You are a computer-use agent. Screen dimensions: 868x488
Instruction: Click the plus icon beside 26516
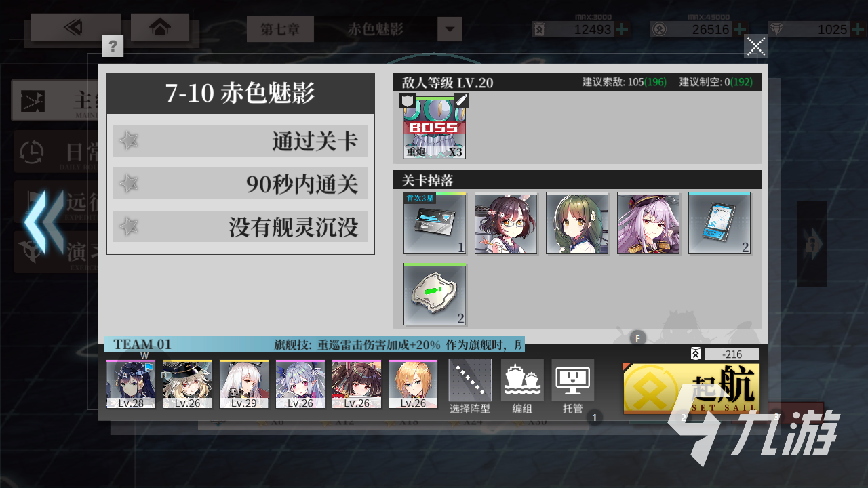pyautogui.click(x=740, y=29)
